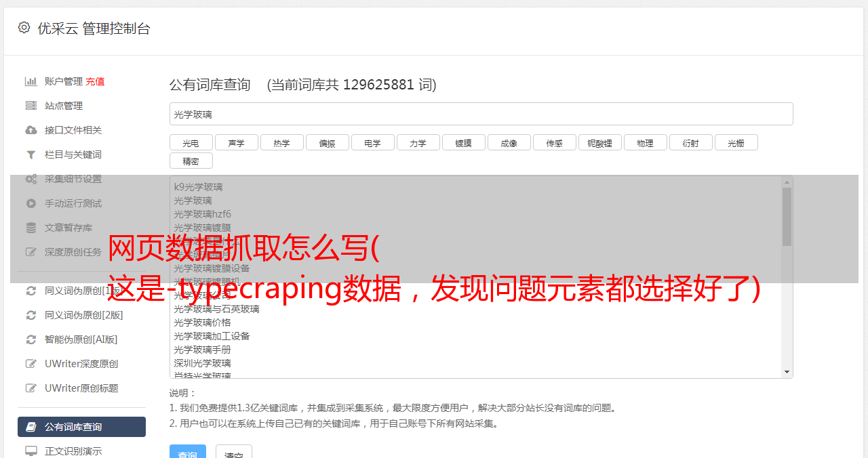Screen dimensions: 868x458
Task: Click the play icon for 手动运行测试
Action: click(x=31, y=203)
